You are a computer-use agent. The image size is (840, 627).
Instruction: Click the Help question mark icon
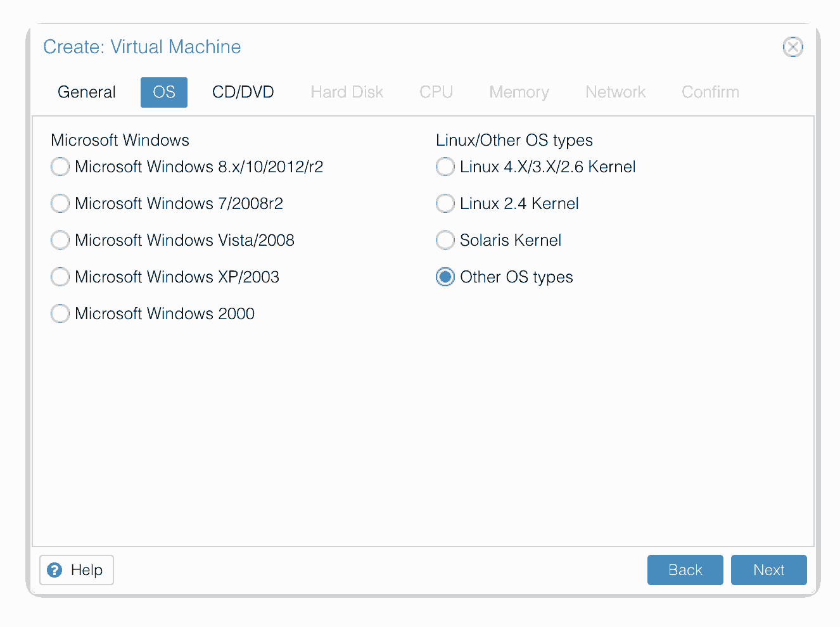click(x=55, y=570)
